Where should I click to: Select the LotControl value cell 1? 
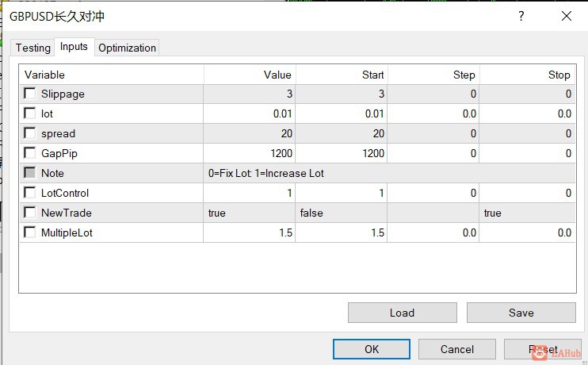[x=250, y=193]
